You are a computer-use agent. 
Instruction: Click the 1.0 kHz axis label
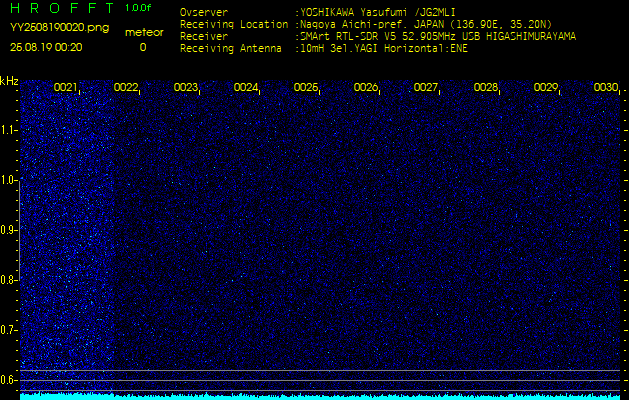point(8,180)
